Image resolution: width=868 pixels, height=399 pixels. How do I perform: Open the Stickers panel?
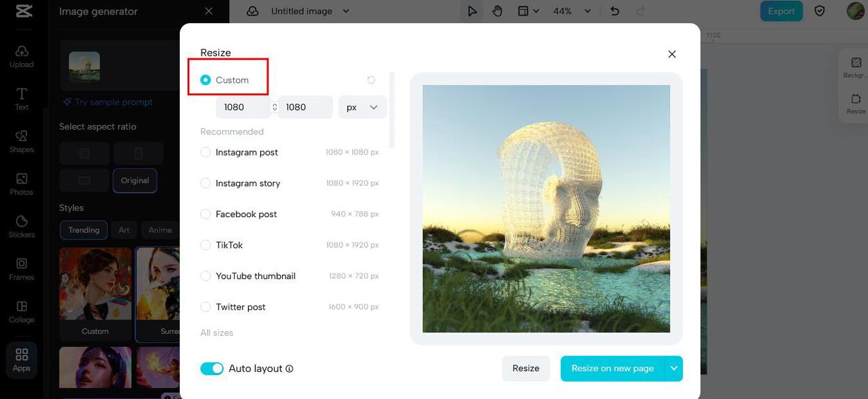[x=22, y=226]
